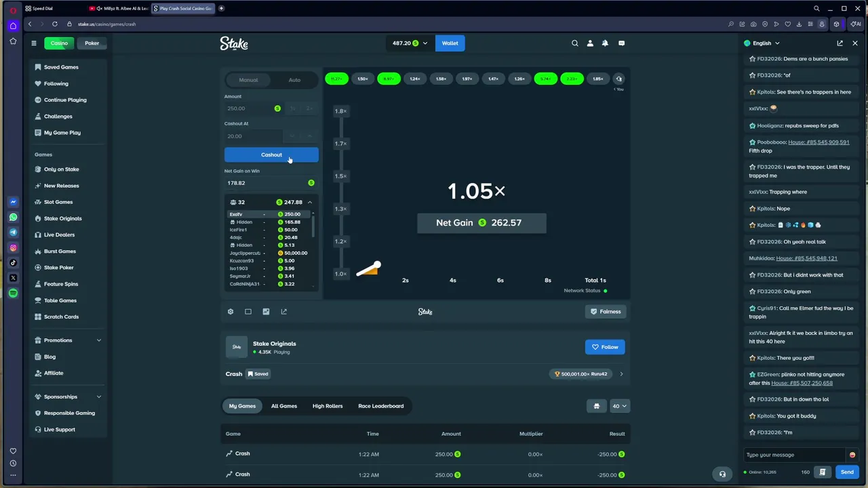The image size is (868, 488).
Task: Open Opera downloads toolbar icon
Action: point(799,24)
